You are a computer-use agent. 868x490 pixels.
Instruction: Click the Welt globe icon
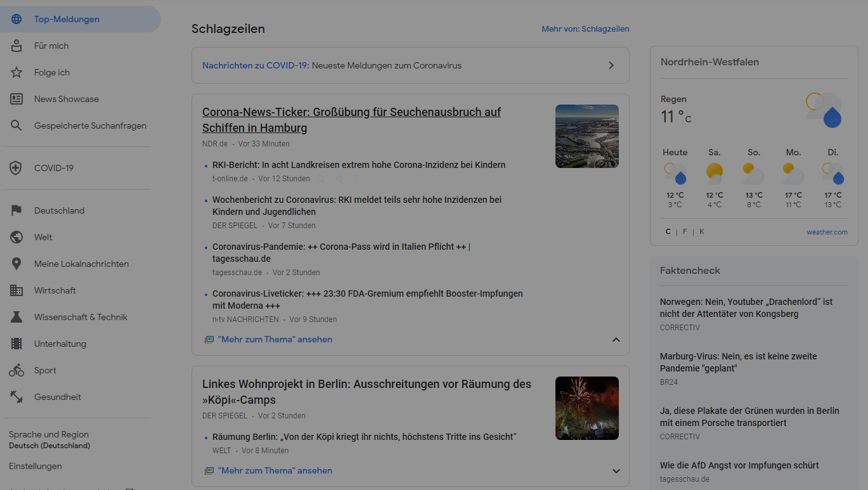(16, 237)
